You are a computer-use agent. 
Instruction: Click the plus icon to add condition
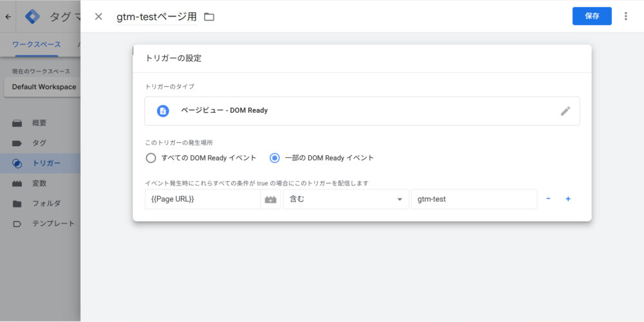[568, 199]
